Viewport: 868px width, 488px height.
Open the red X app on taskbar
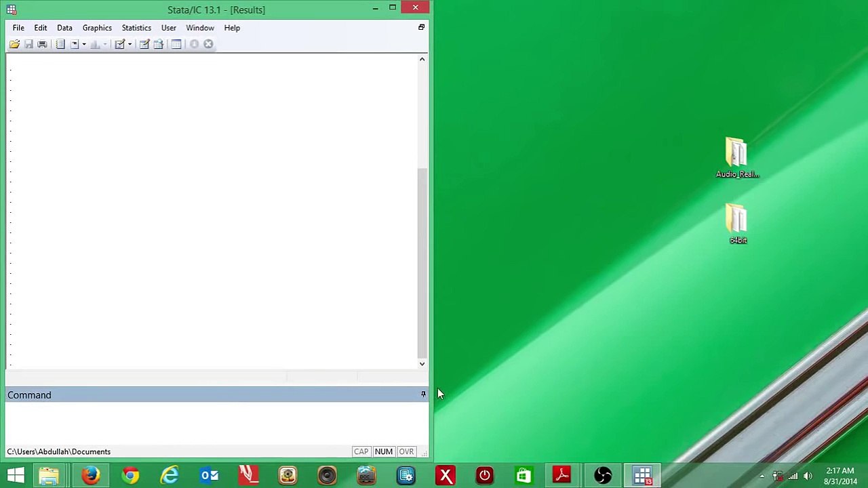click(445, 475)
